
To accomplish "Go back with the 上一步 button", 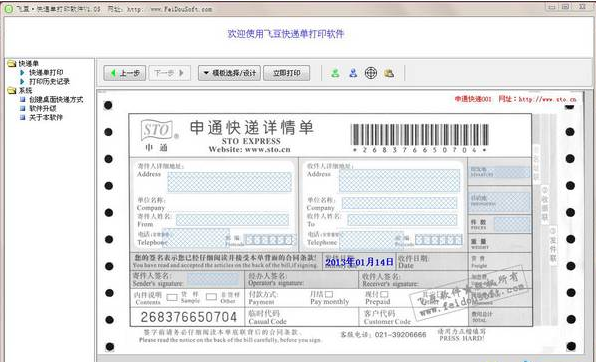I will [x=125, y=73].
